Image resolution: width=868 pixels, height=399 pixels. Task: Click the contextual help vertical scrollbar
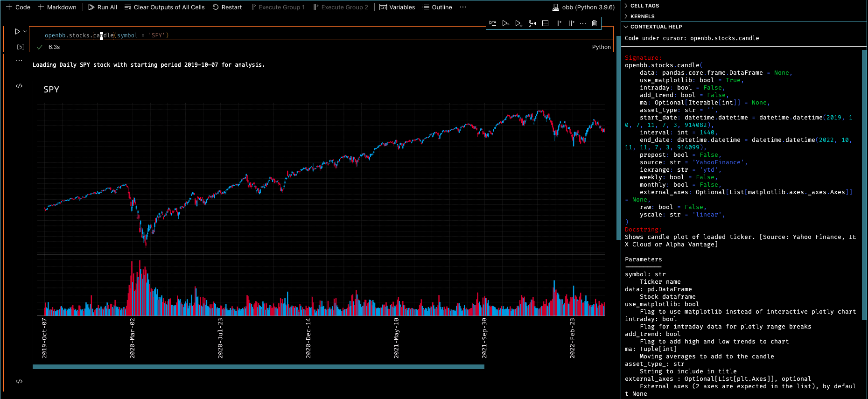pyautogui.click(x=864, y=184)
